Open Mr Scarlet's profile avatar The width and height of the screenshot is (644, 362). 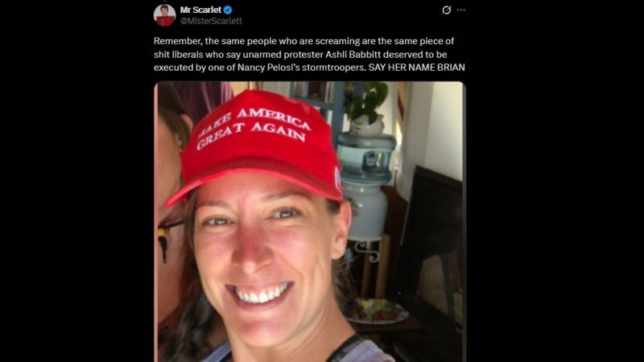click(x=164, y=14)
